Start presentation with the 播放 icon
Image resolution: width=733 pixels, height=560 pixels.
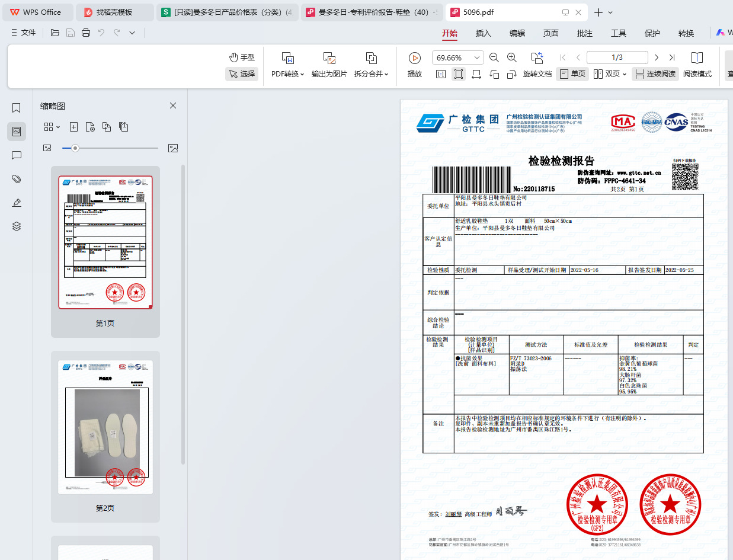click(x=414, y=57)
